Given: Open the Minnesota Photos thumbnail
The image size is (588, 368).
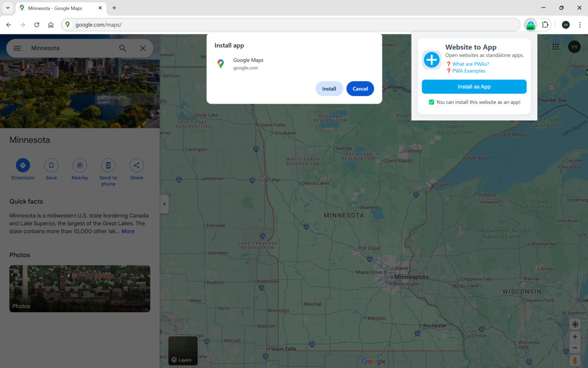Looking at the screenshot, I should pos(80,289).
